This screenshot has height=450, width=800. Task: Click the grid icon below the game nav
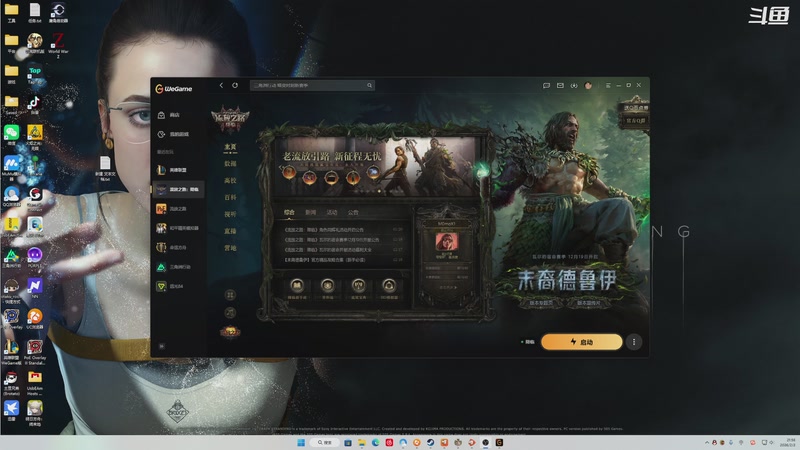click(x=230, y=295)
